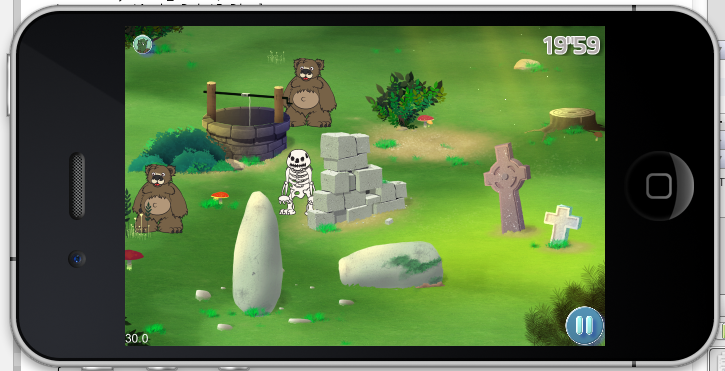Screen dimensions: 725x371
Task: Tap the tall pink Celtic cross tombstone
Action: click(x=507, y=187)
